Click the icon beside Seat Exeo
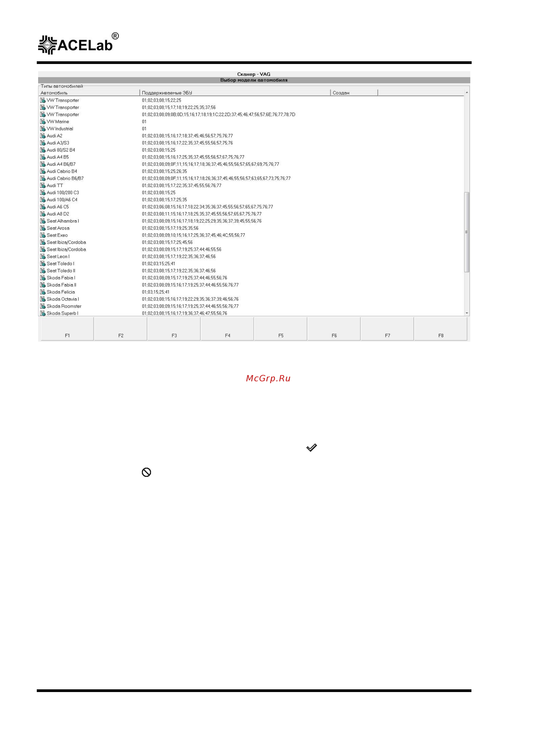 43,235
